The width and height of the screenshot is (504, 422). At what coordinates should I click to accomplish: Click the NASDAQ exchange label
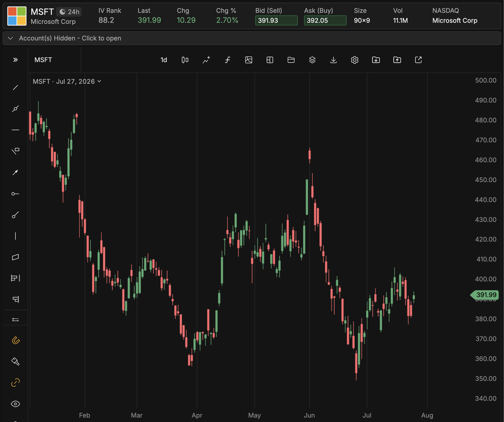445,11
